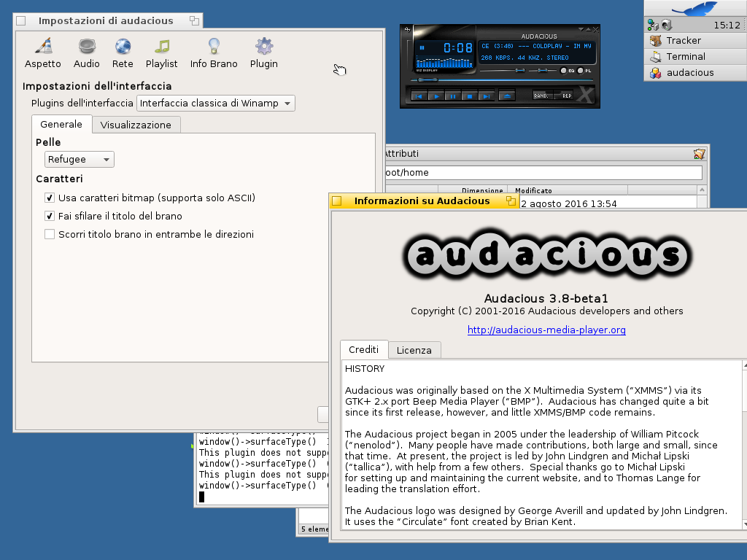Skip to previous track in the player
The height and width of the screenshot is (560, 747).
[419, 96]
